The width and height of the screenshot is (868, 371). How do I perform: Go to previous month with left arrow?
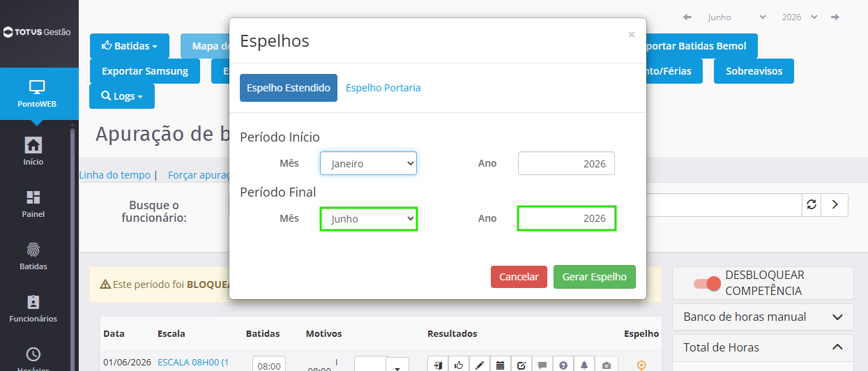click(687, 17)
